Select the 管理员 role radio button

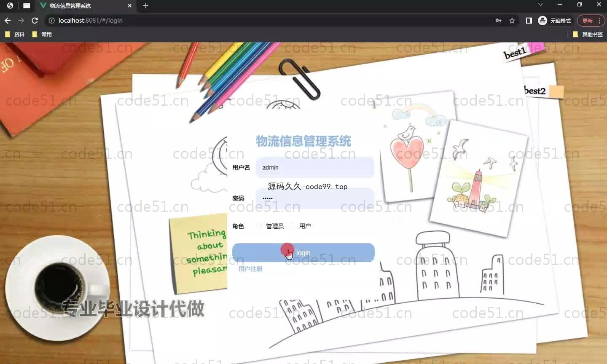point(259,226)
